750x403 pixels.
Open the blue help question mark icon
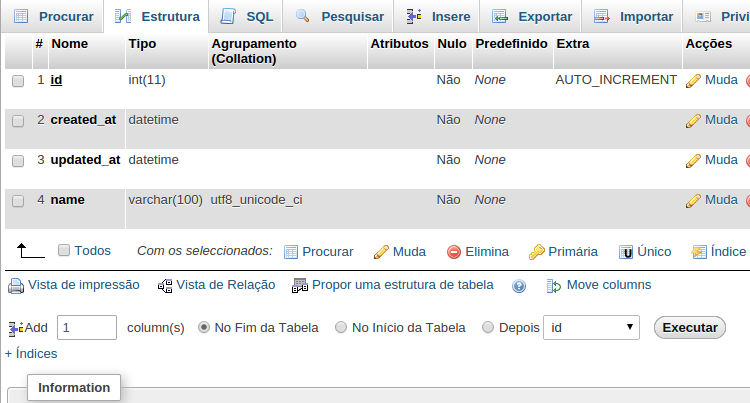pyautogui.click(x=519, y=286)
